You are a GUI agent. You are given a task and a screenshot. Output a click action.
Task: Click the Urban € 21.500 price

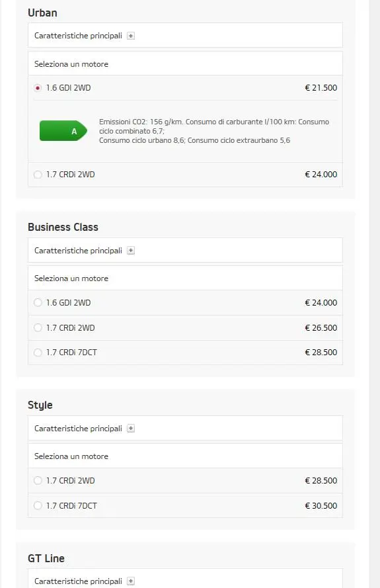click(x=321, y=88)
